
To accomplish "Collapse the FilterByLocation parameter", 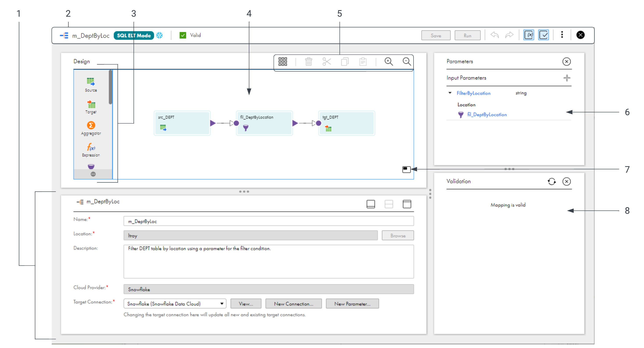I will (450, 93).
